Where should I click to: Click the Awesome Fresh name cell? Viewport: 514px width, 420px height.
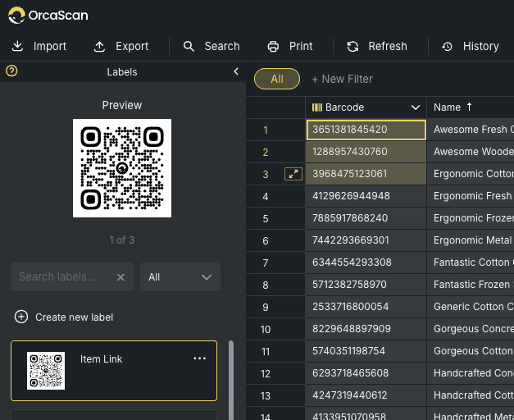tap(470, 130)
